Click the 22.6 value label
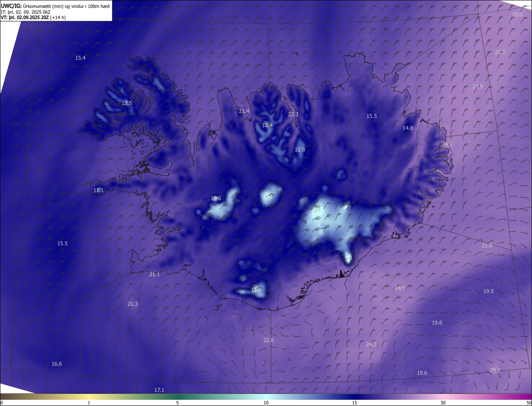The height and width of the screenshot is (406, 532). [268, 340]
